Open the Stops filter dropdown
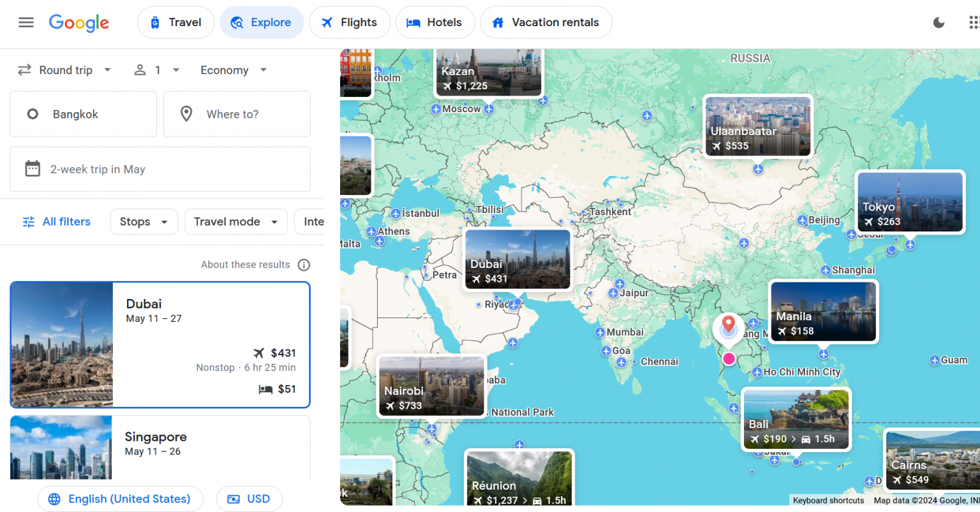980x512 pixels. (x=144, y=221)
